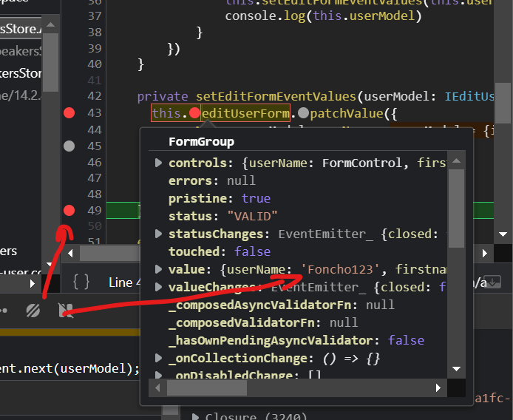Toggle the breakpoint on line 43
Screen dimensions: 513x420
(69, 113)
